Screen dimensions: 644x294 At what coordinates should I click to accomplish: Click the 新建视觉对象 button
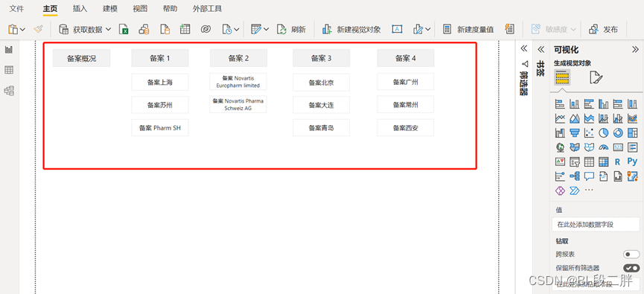351,29
